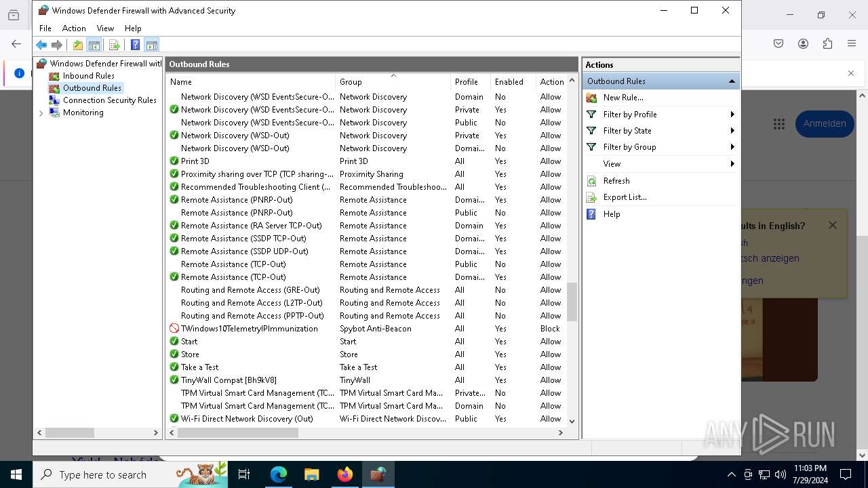
Task: Sort rules by the Enabled column header
Action: tap(513, 82)
